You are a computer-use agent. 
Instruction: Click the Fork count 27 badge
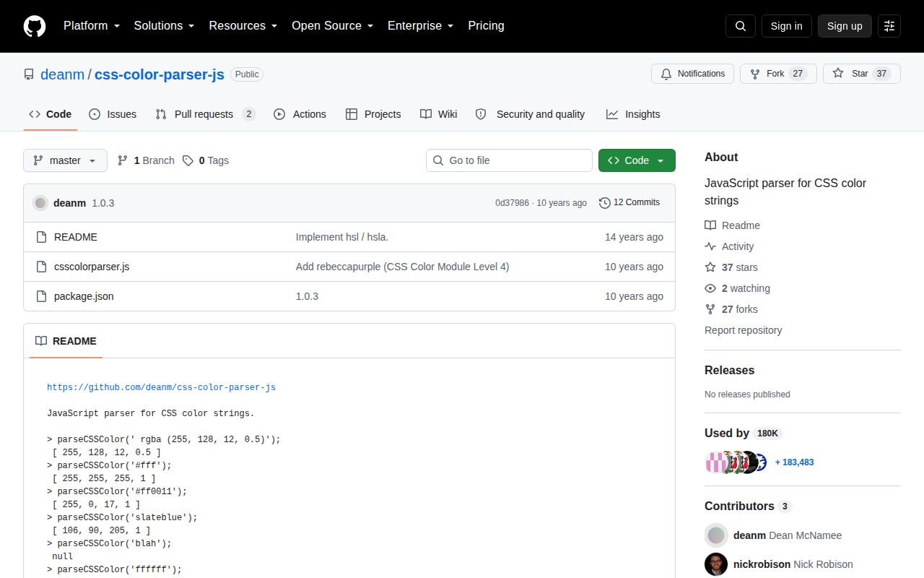pyautogui.click(x=798, y=74)
